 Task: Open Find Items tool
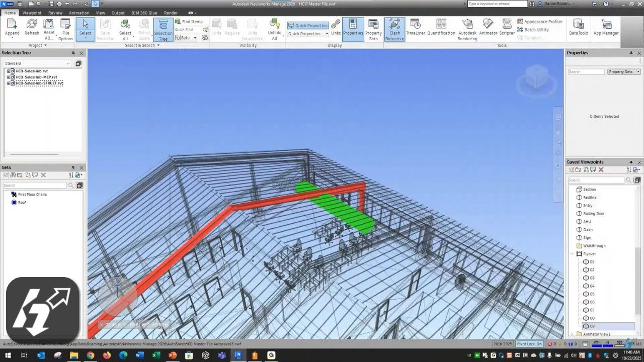189,22
